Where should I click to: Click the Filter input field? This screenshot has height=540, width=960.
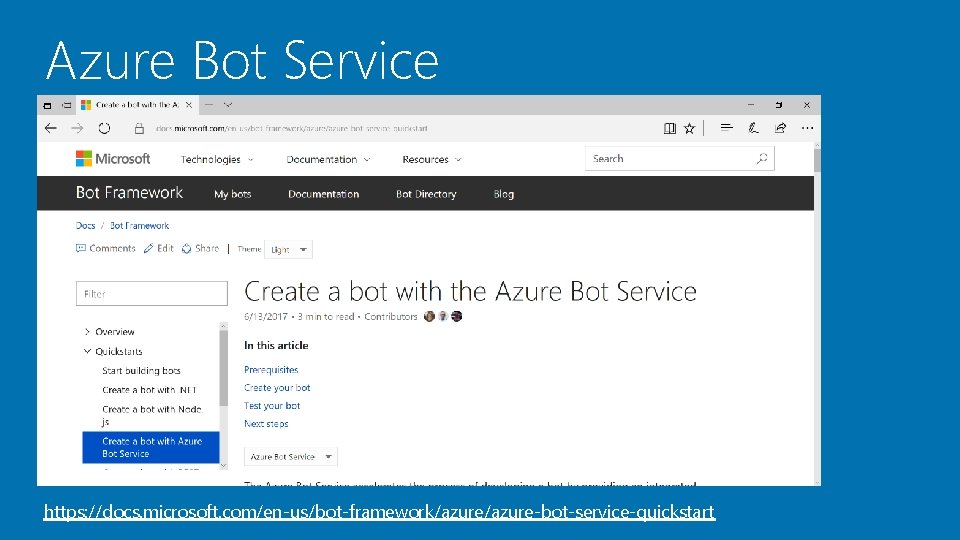click(152, 294)
